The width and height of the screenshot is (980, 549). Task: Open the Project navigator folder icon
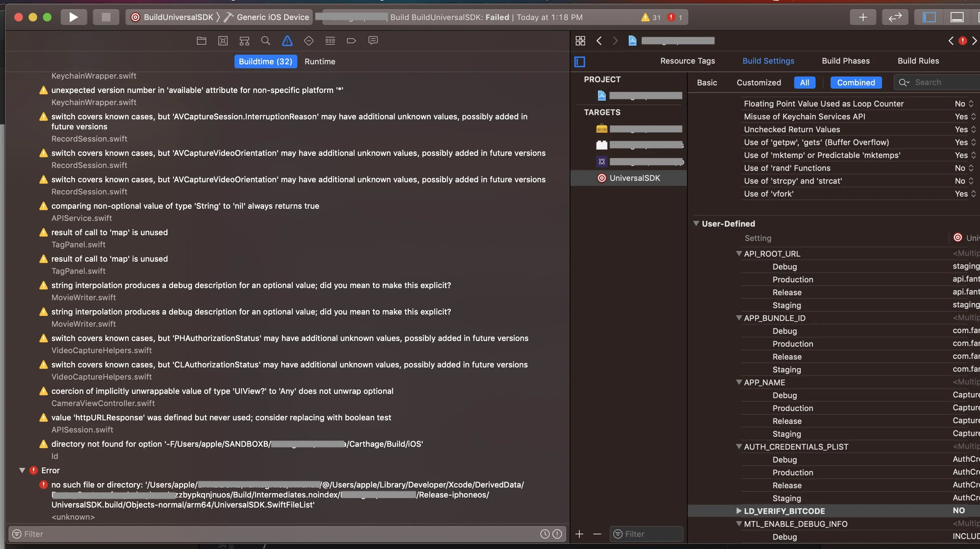pos(201,41)
